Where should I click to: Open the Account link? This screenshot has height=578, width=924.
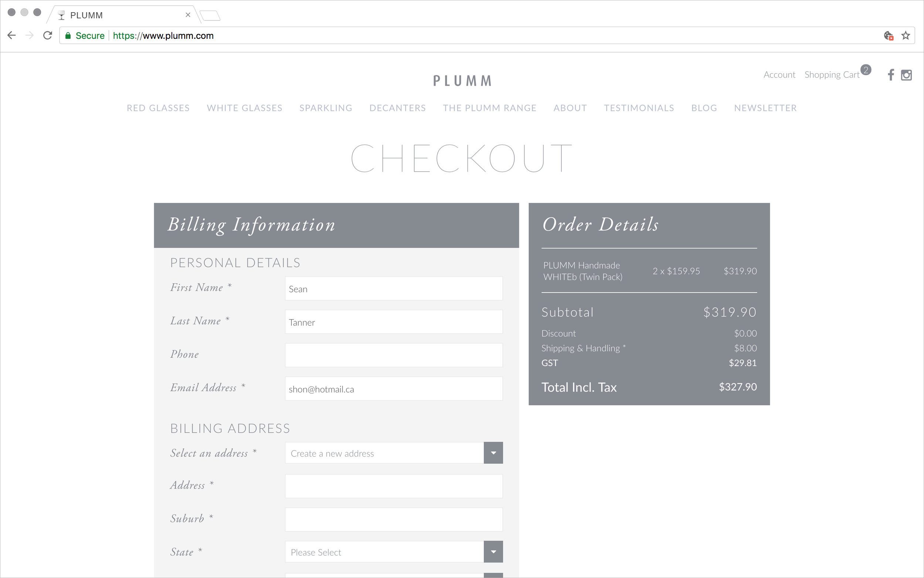(779, 75)
